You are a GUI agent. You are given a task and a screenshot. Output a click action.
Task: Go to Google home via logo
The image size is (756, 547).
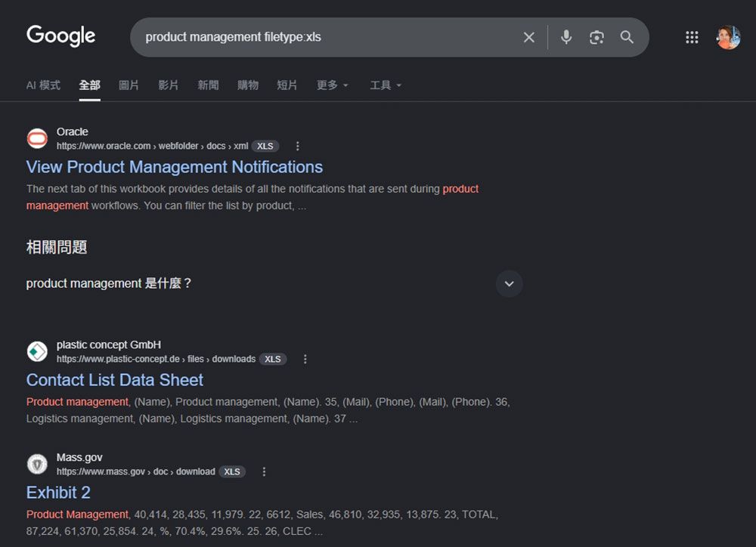coord(60,36)
